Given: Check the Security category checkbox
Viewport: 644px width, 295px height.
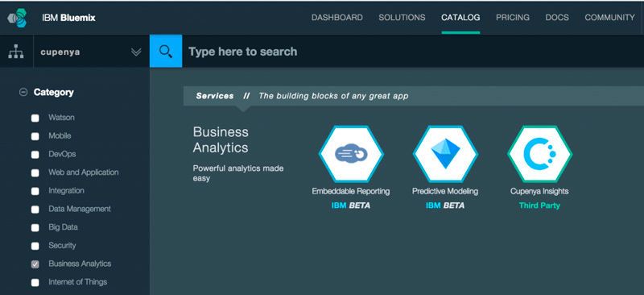Looking at the screenshot, I should point(35,246).
